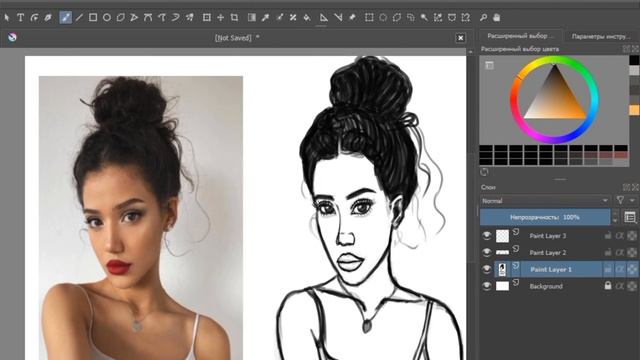The height and width of the screenshot is (360, 640).
Task: Close the [Not Saved] document
Action: (x=460, y=38)
